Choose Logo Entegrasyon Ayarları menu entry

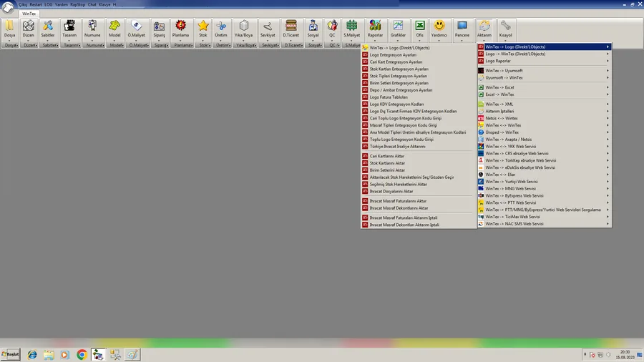click(x=419, y=55)
